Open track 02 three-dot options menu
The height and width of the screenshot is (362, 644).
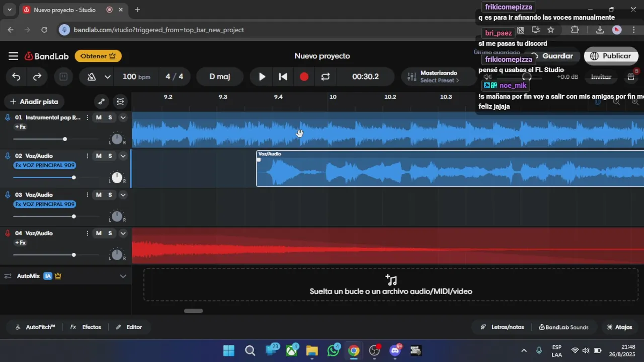tap(87, 156)
